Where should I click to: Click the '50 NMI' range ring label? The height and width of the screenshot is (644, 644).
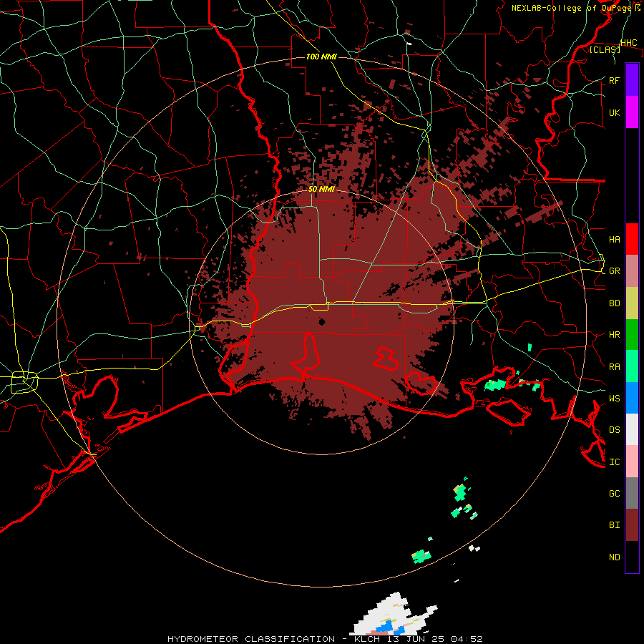pyautogui.click(x=321, y=190)
